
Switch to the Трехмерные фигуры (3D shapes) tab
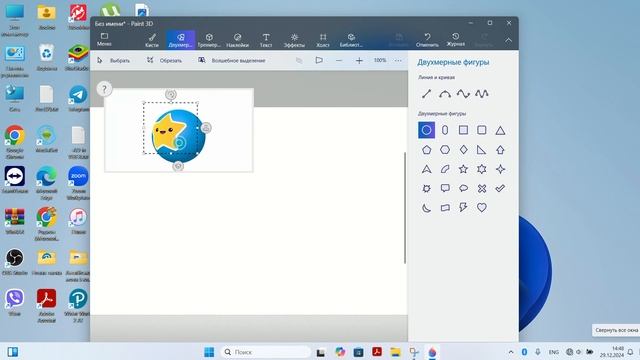pos(209,40)
